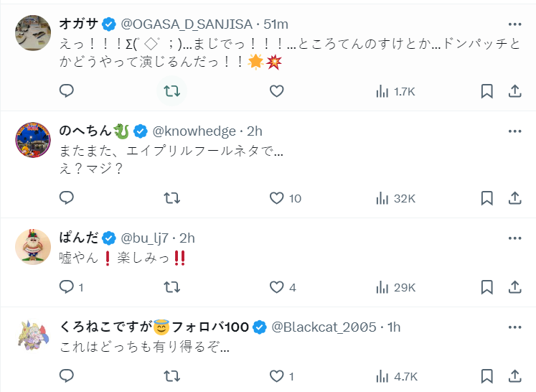
Task: Share オガサ's tweet
Action: coord(514,91)
